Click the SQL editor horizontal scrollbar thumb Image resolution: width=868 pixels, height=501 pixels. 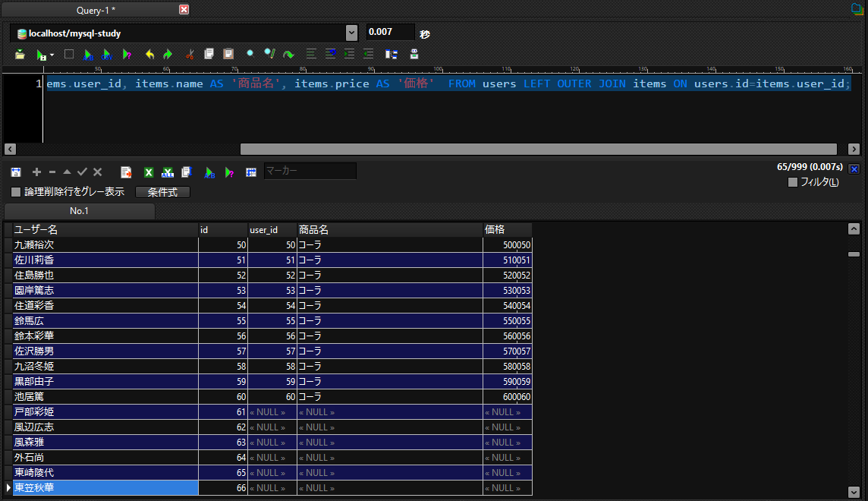(539, 149)
